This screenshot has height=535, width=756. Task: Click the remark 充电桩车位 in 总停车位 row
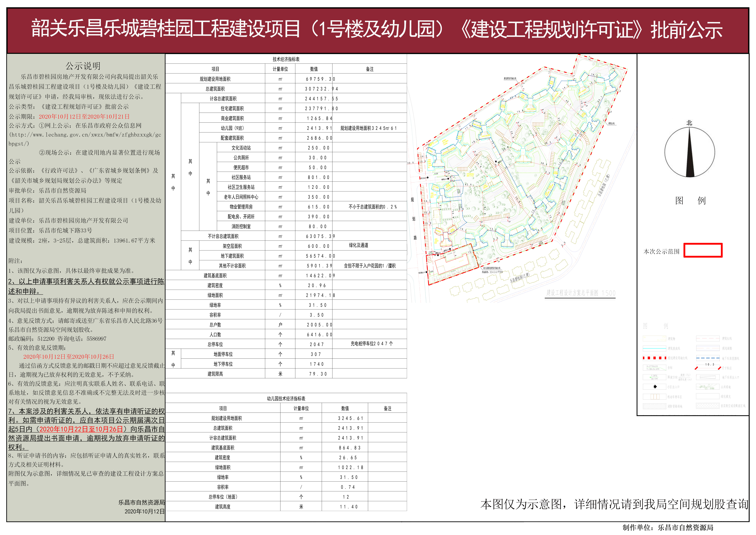point(372,344)
